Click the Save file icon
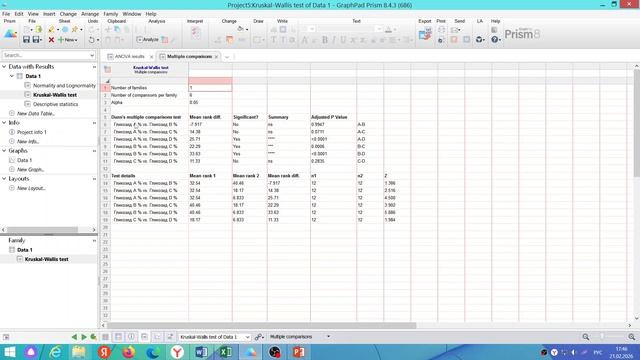 (26, 40)
